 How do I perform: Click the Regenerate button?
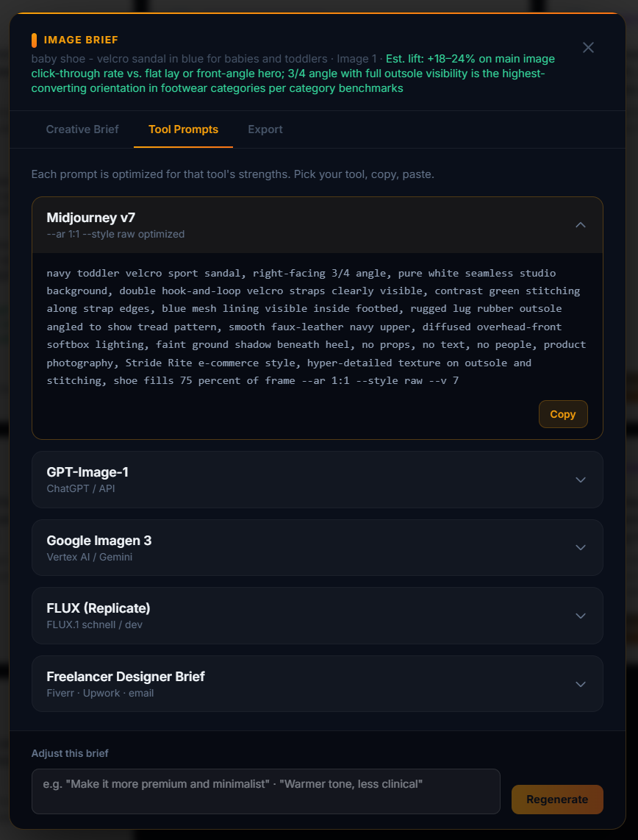pos(557,800)
